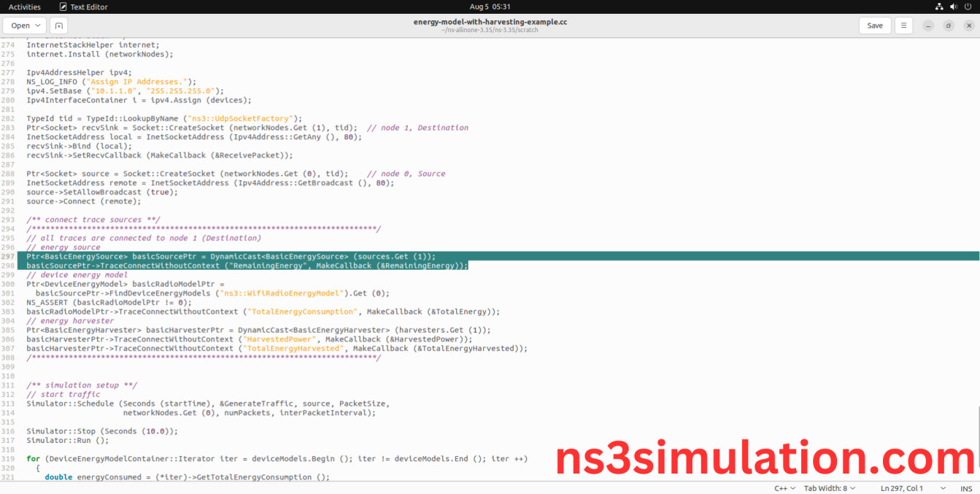The height and width of the screenshot is (494, 980).
Task: Open the Activities overview
Action: 24,6
